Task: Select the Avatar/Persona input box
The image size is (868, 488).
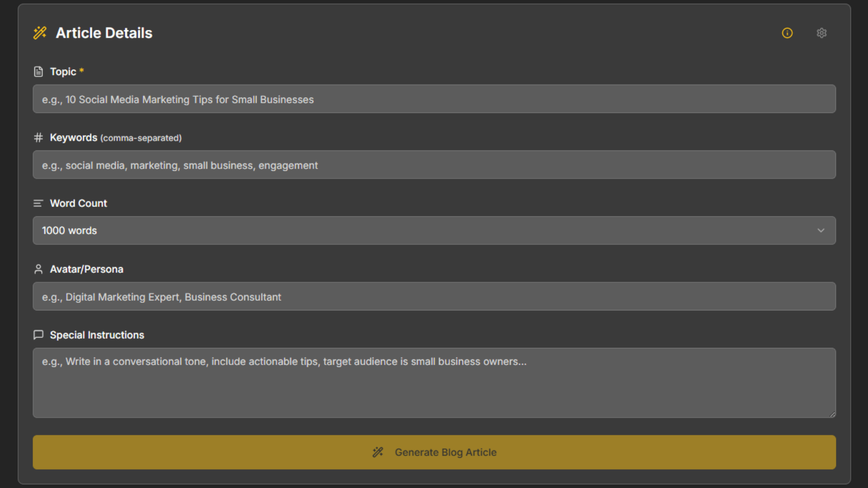Action: pyautogui.click(x=434, y=296)
